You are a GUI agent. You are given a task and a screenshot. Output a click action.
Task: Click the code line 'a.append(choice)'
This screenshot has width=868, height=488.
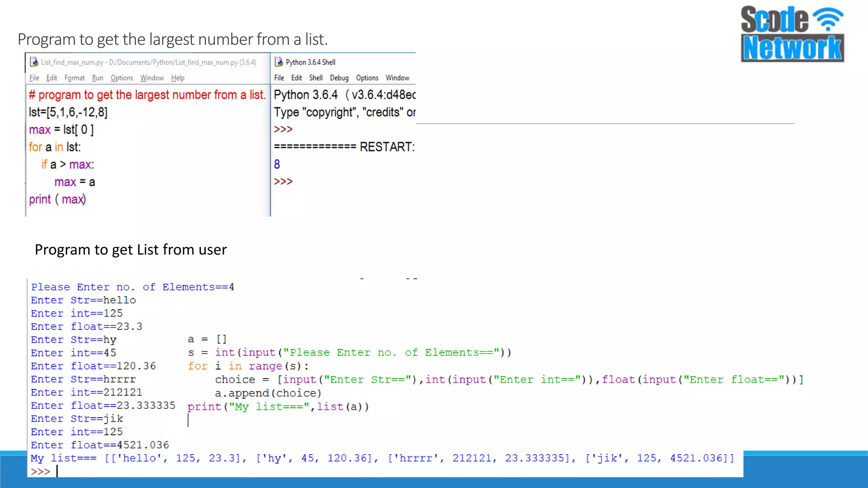click(268, 393)
